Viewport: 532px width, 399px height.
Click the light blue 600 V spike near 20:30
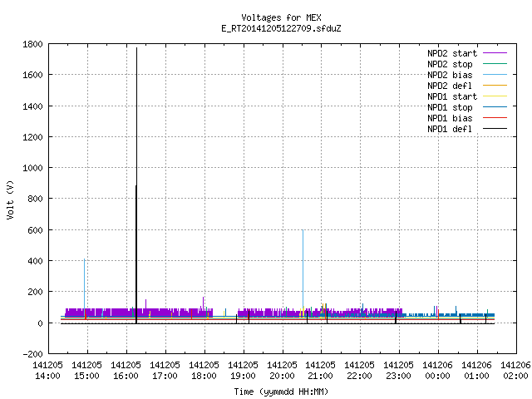pyautogui.click(x=303, y=268)
